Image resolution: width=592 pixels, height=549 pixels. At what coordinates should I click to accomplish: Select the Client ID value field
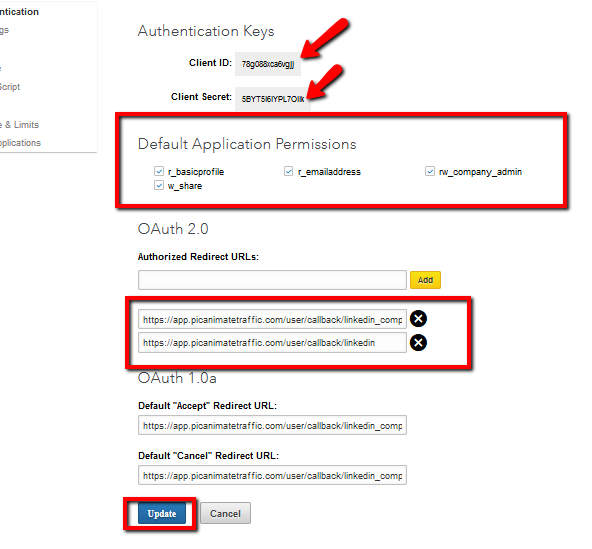[268, 64]
